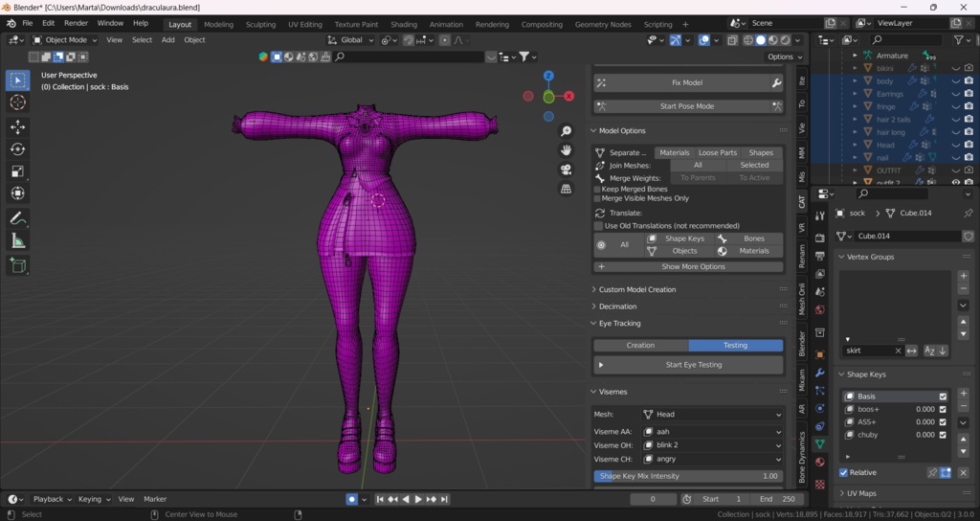Select the Cursor tool in the left toolbar
The width and height of the screenshot is (980, 521).
coord(17,102)
